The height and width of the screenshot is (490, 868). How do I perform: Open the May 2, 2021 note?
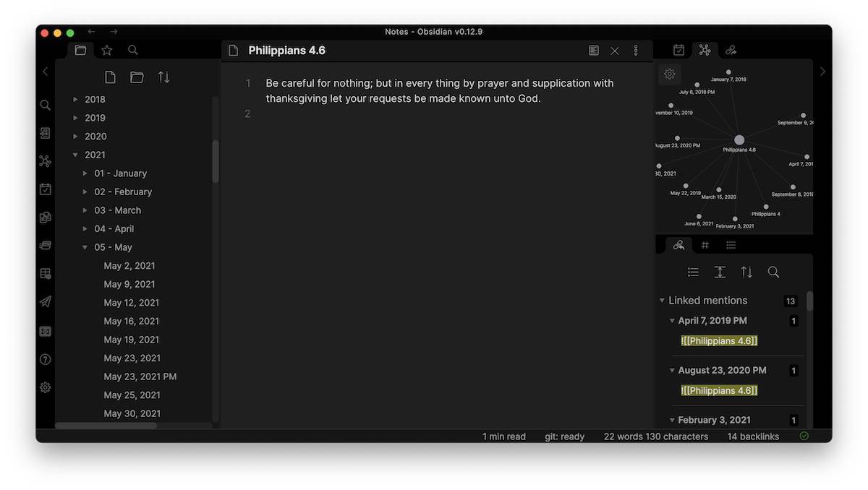click(x=129, y=266)
